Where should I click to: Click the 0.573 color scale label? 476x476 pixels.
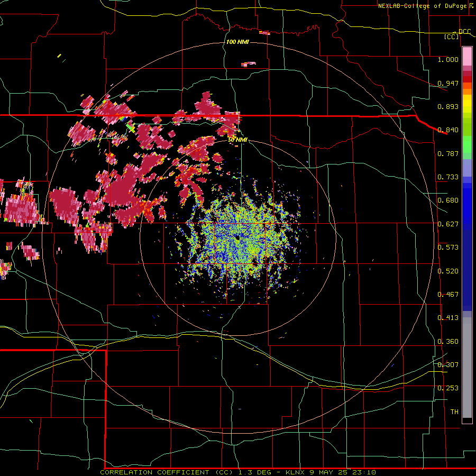448,248
